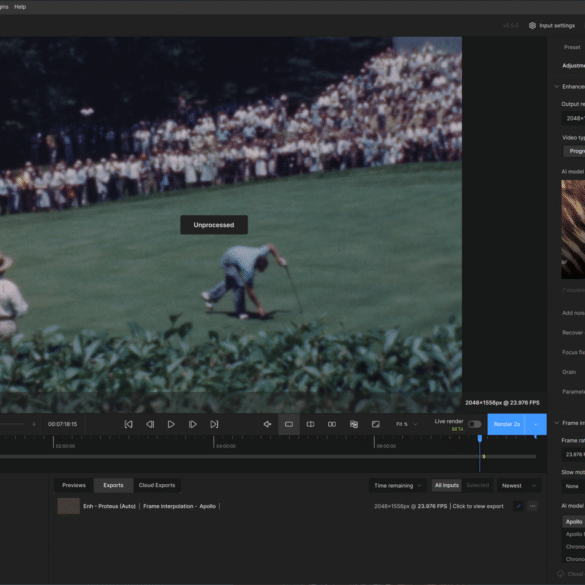Open the Slow motion None dropdown
Viewport: 585px width, 585px height.
pos(573,486)
